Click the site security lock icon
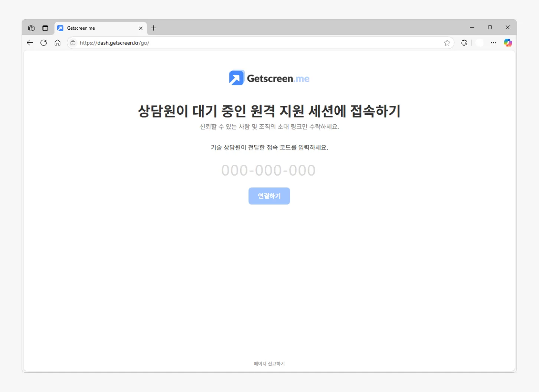This screenshot has width=539, height=392. [x=73, y=43]
